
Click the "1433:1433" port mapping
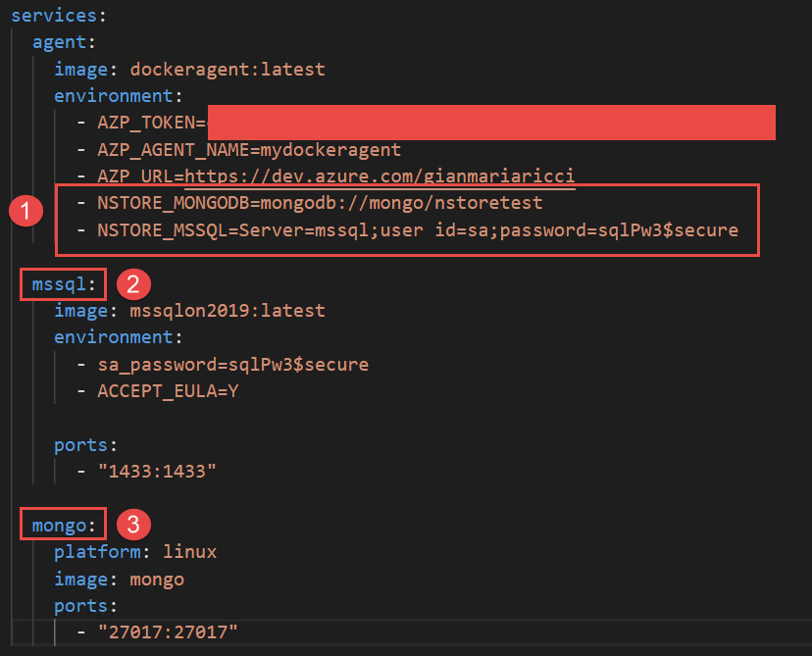156,472
